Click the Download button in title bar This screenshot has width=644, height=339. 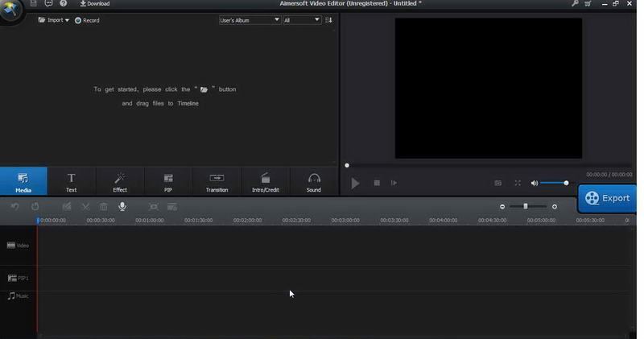[95, 4]
